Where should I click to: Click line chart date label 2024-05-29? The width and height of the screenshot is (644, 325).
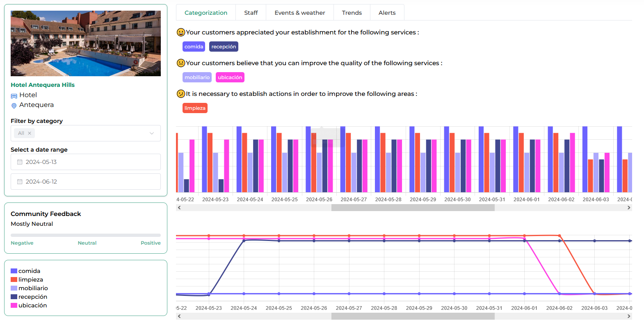419,308
